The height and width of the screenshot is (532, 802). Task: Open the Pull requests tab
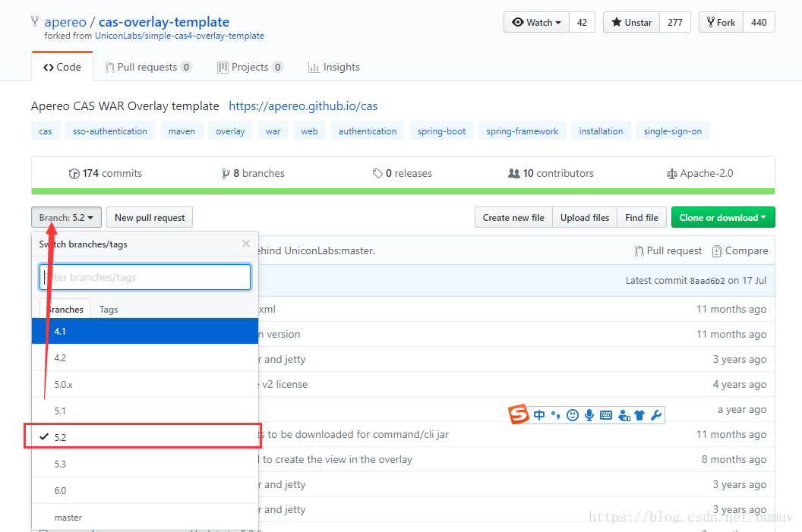point(148,67)
